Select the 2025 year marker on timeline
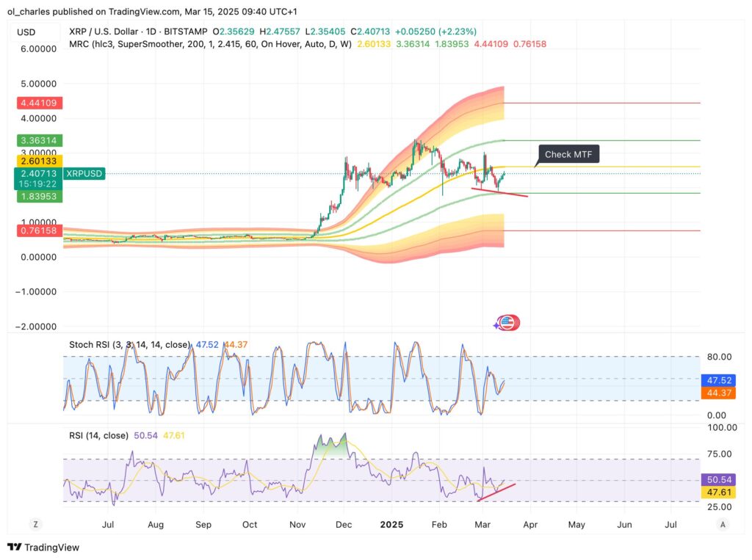Screen dimensions: 752x560 (391, 525)
